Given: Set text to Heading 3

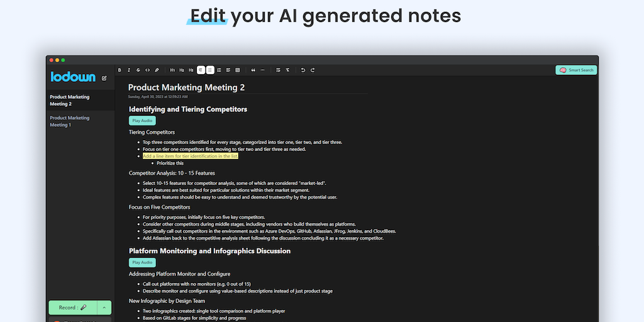Looking at the screenshot, I should (x=191, y=70).
